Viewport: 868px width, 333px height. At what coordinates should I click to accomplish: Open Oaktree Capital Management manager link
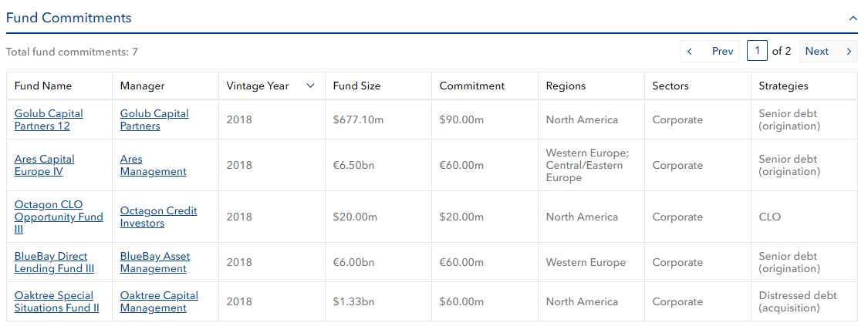(160, 301)
